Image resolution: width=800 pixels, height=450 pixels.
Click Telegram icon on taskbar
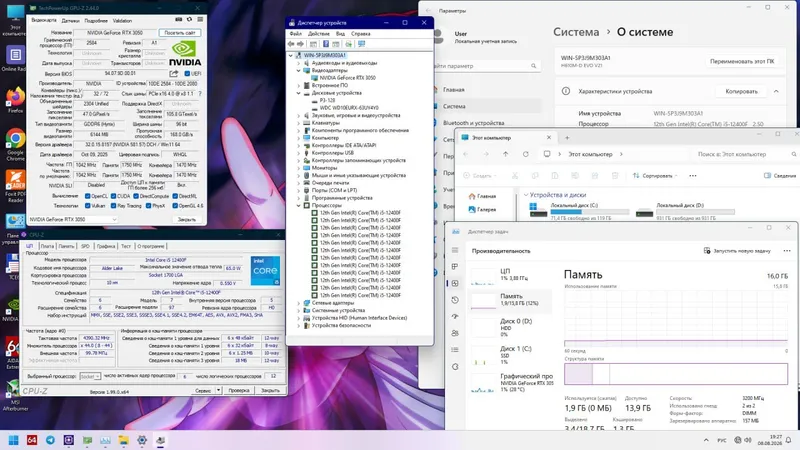[50, 440]
